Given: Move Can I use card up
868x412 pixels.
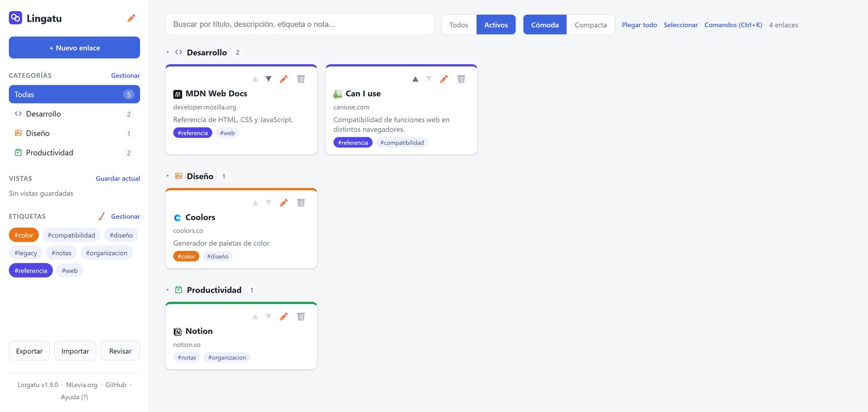Looking at the screenshot, I should click(x=415, y=79).
